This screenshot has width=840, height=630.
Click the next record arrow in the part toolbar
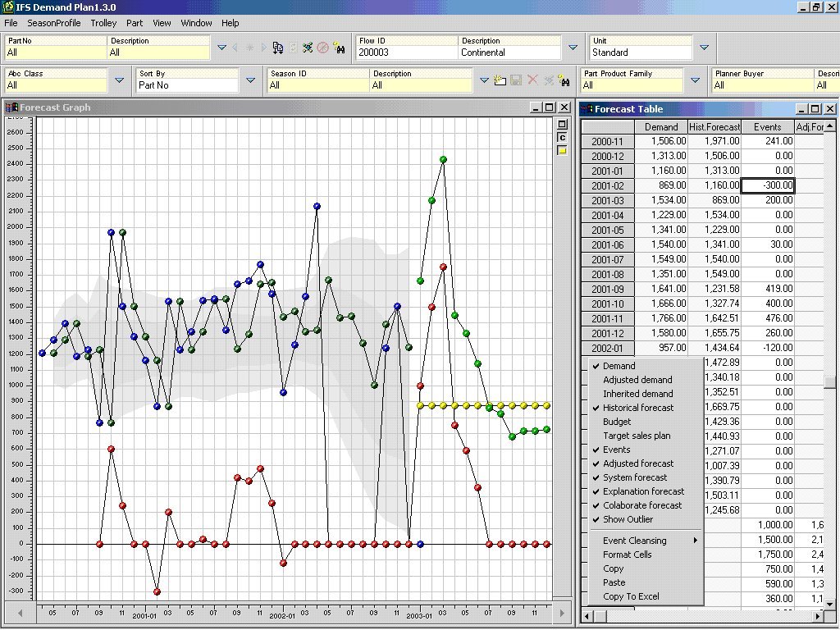(x=263, y=48)
